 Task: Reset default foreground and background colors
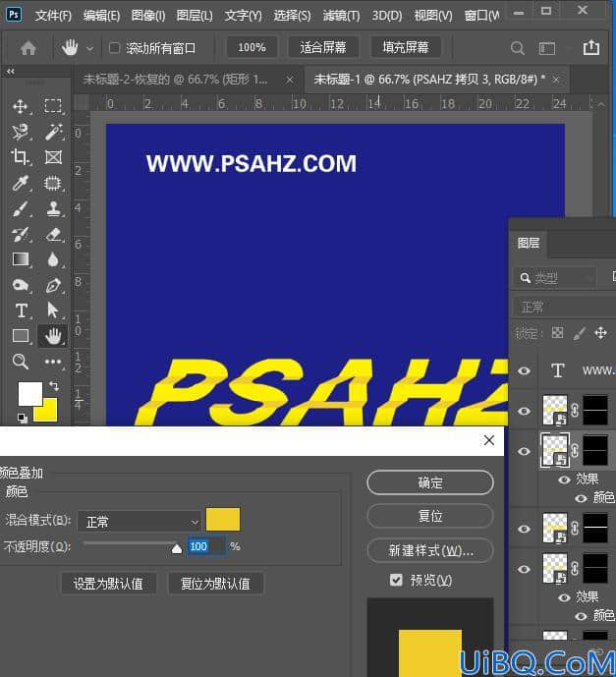(x=23, y=418)
